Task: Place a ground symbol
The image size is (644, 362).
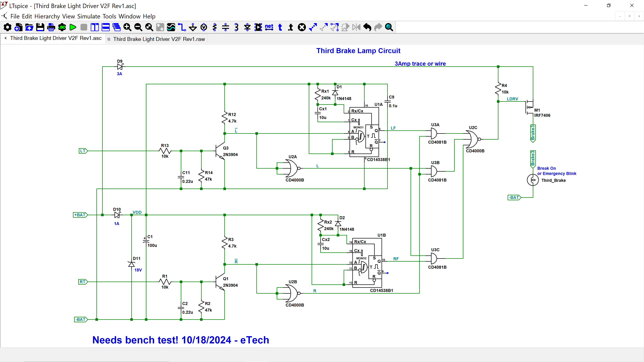Action: click(x=193, y=27)
